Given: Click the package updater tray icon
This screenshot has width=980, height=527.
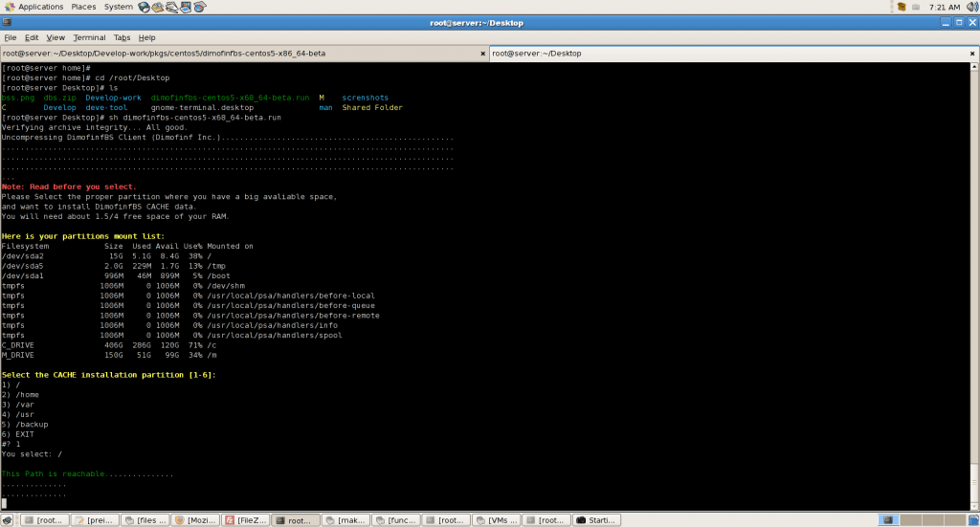Looking at the screenshot, I should pyautogui.click(x=902, y=7).
